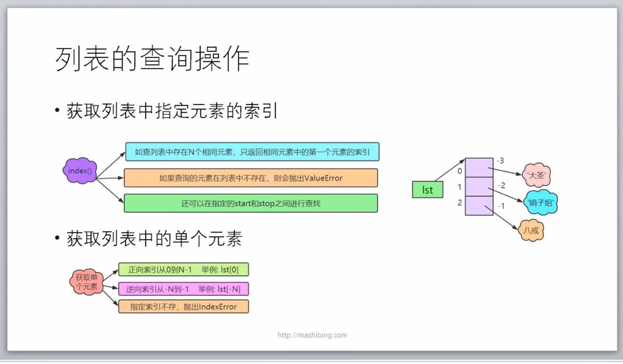Click the green lst variable box
The width and height of the screenshot is (623, 364).
tap(427, 189)
